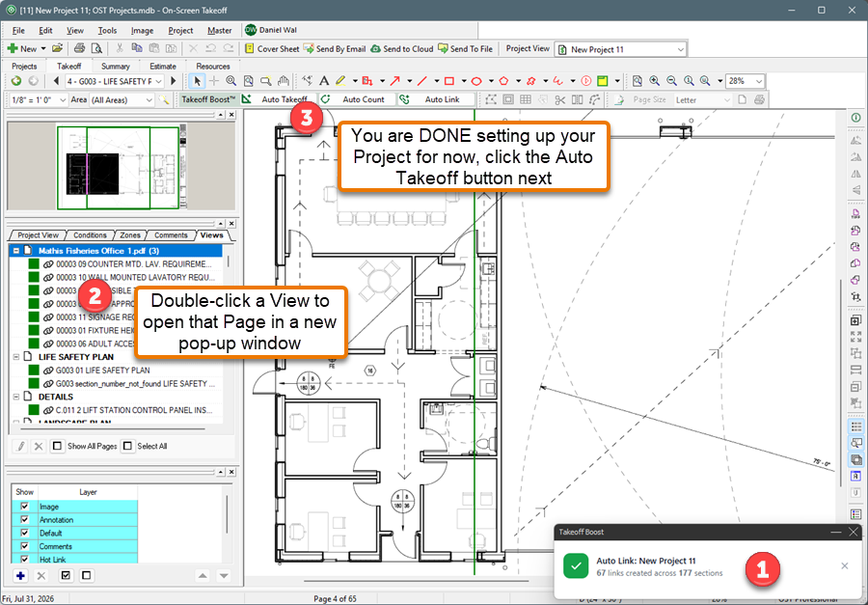This screenshot has width=868, height=605.
Task: Click the scale wand icon beside All Areas
Action: click(x=163, y=99)
